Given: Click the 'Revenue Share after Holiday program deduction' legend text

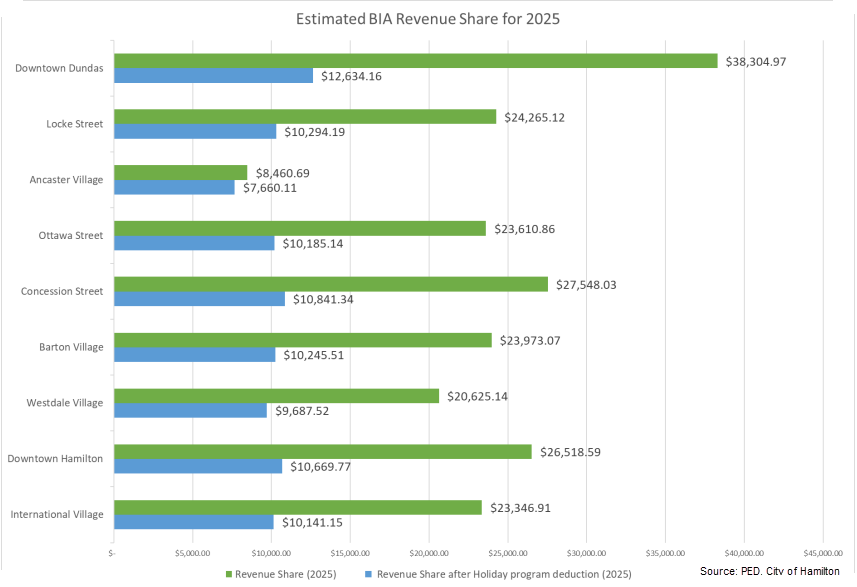Looking at the screenshot, I should pos(504,573).
